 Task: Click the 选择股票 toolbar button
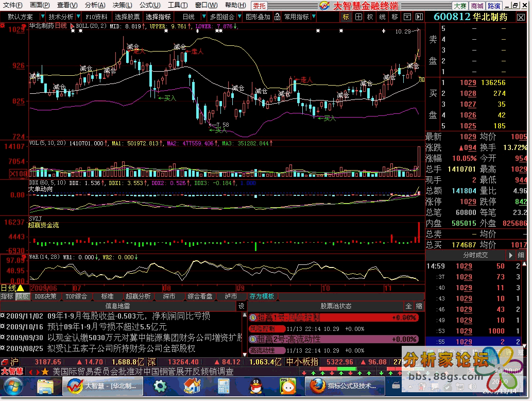[x=127, y=17]
